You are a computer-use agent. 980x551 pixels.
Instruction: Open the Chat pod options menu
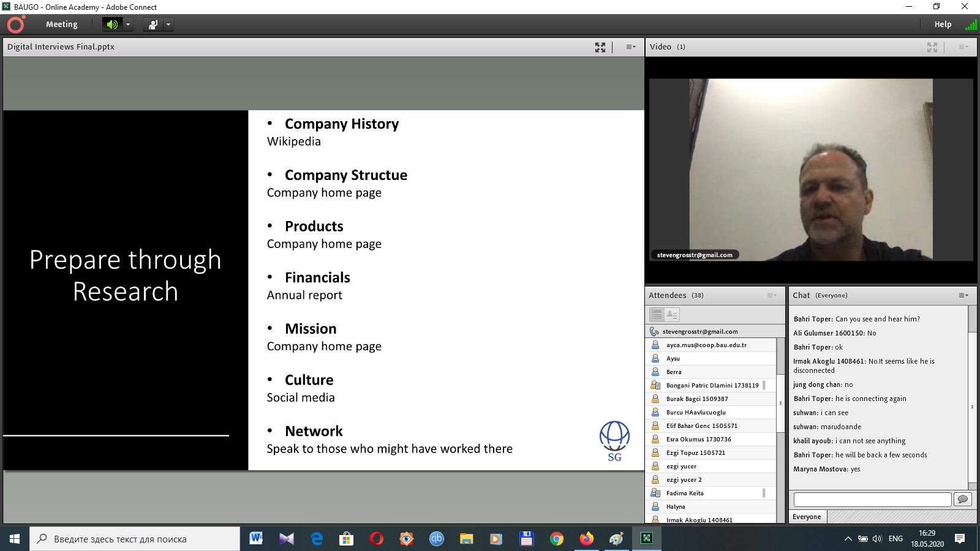(x=963, y=295)
